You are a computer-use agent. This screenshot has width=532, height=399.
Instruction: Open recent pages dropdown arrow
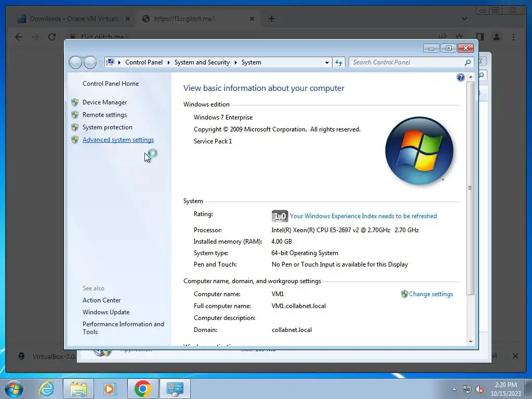(x=100, y=63)
